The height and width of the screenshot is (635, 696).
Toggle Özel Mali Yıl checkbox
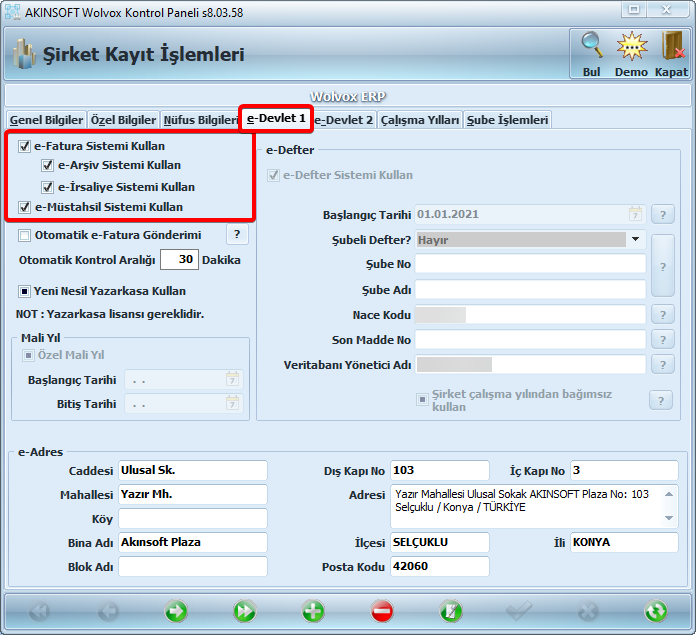[x=28, y=355]
